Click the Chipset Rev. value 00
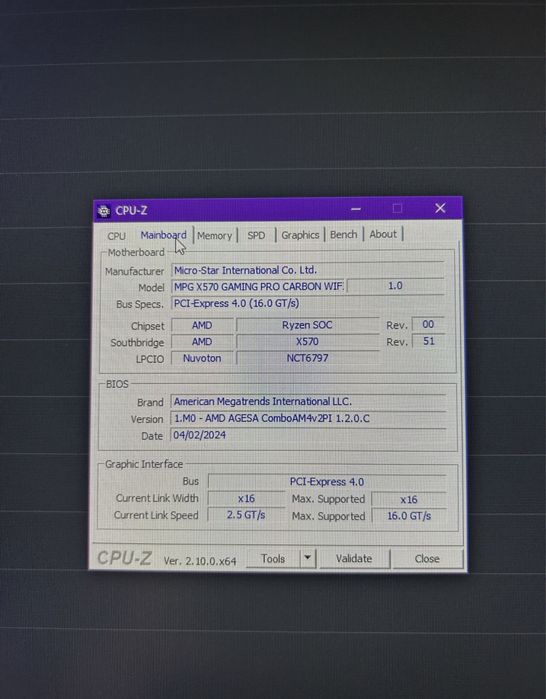The image size is (546, 699). [428, 324]
